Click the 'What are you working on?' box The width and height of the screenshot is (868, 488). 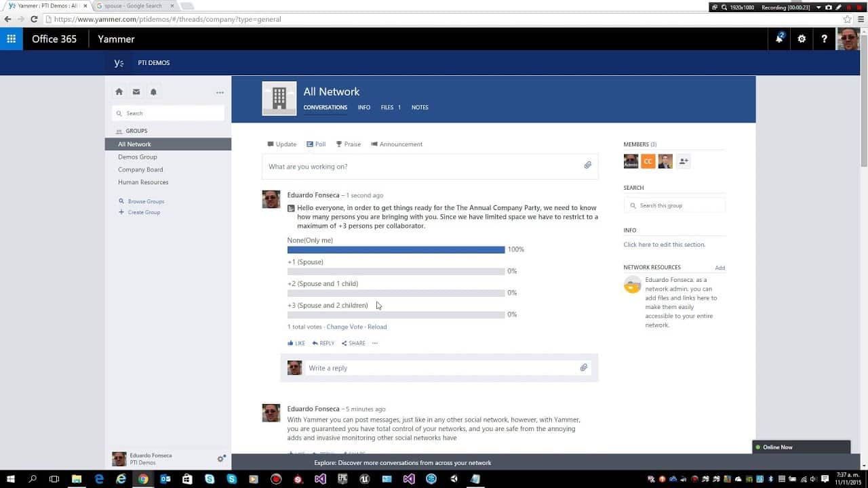pyautogui.click(x=430, y=167)
